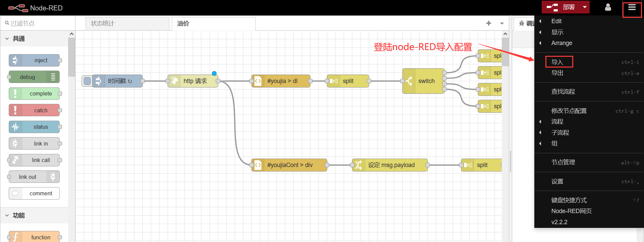Open the deploy options dropdown arrow
This screenshot has width=644, height=242.
585,7
